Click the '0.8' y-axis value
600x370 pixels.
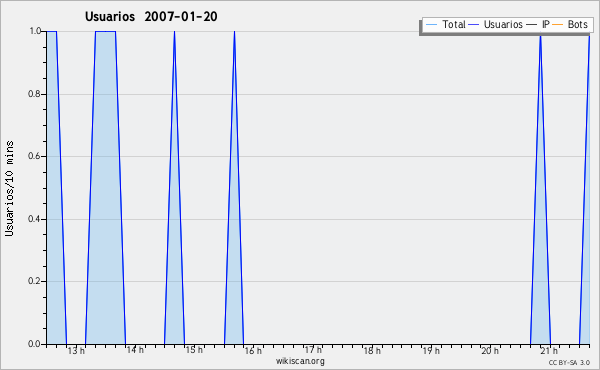35,94
